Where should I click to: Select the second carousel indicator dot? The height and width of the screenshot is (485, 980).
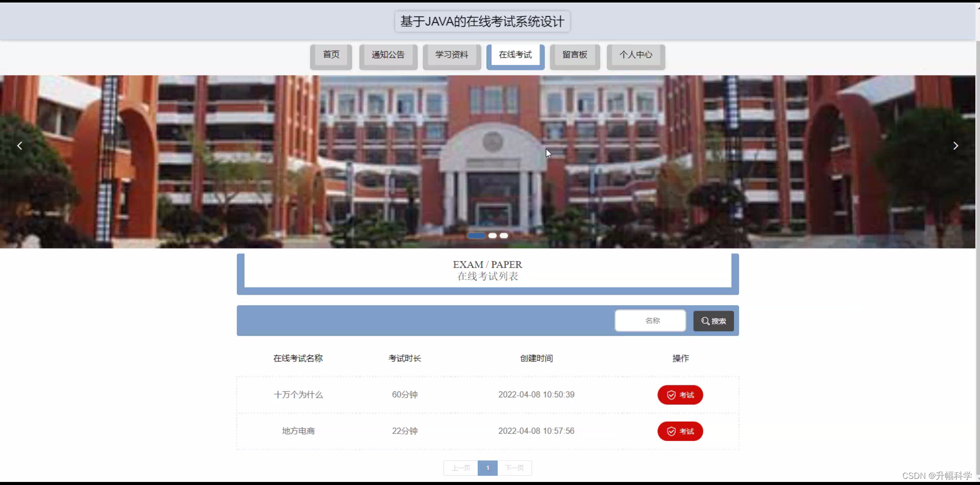point(493,235)
